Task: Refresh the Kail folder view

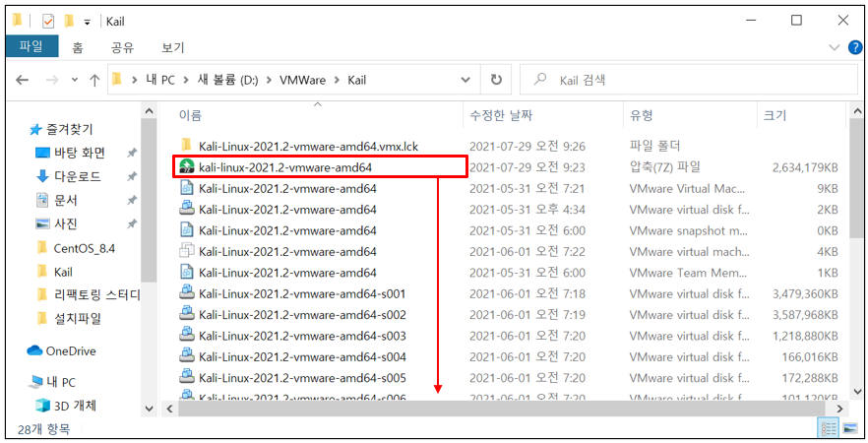Action: click(496, 80)
